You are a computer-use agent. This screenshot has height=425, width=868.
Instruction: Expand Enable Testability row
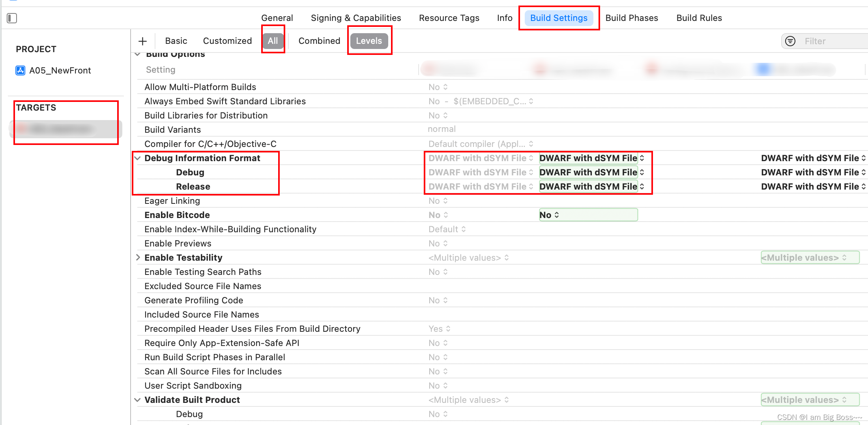pyautogui.click(x=138, y=258)
